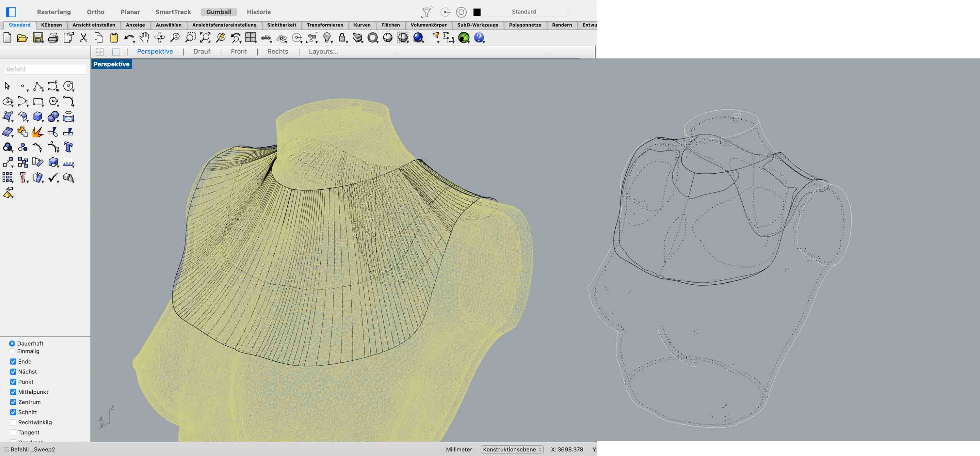Viewport: 980px width, 456px height.
Task: Click the black layer color swatch
Action: (x=477, y=12)
